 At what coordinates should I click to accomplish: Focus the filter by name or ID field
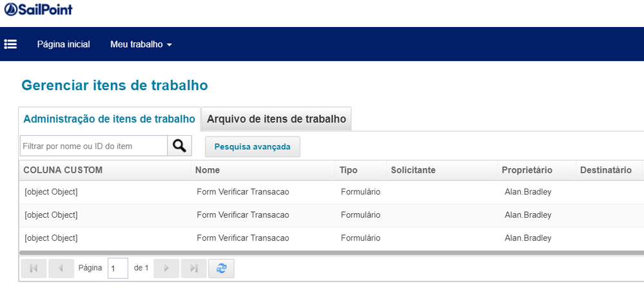pos(93,146)
